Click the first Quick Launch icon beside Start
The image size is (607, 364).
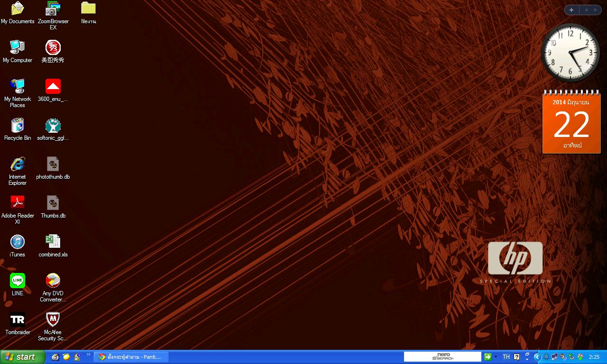pos(55,357)
